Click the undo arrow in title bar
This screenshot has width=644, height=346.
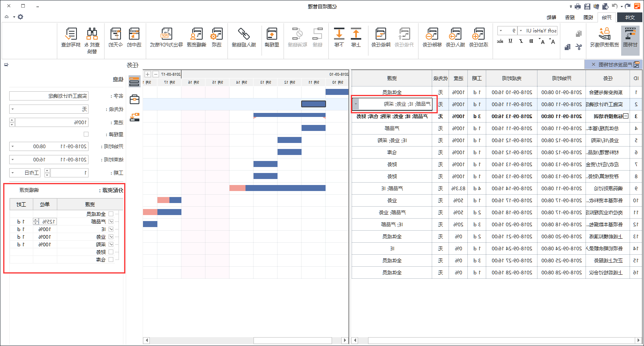point(615,6)
